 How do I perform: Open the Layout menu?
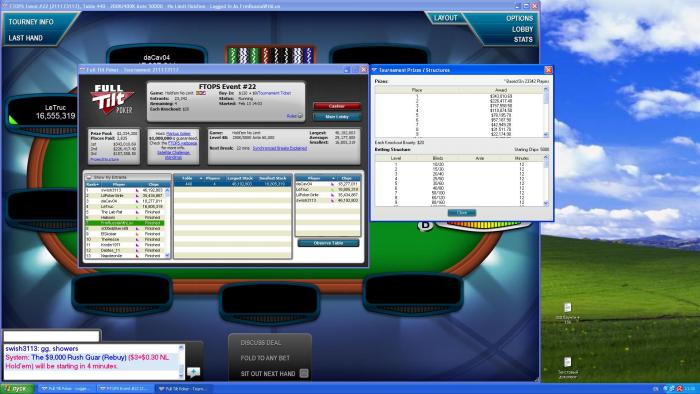click(446, 18)
